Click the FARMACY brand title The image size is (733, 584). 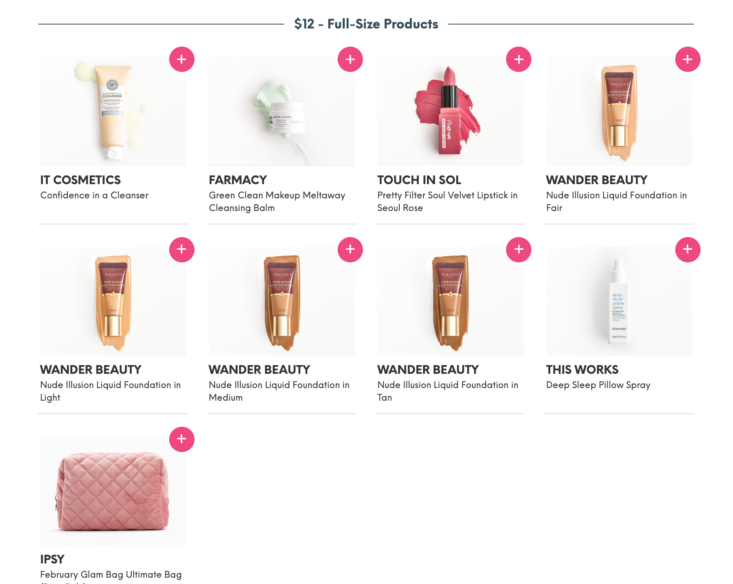pos(237,180)
